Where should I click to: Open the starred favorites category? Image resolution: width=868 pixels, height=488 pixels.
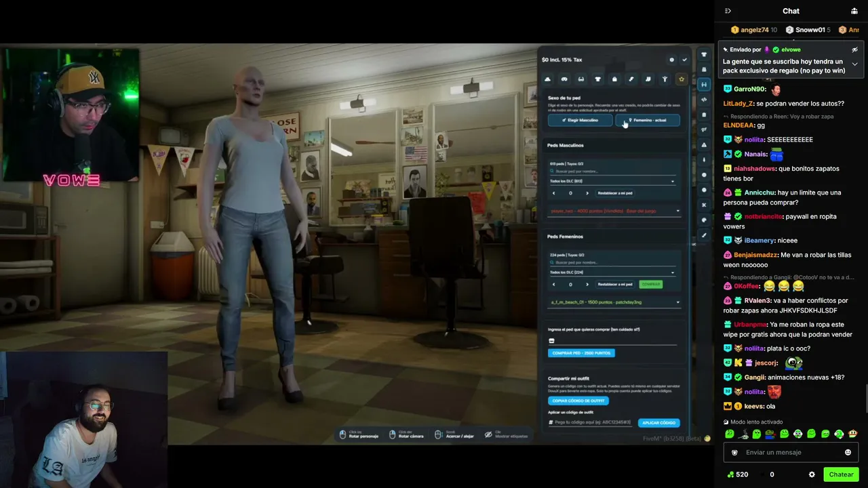[682, 79]
